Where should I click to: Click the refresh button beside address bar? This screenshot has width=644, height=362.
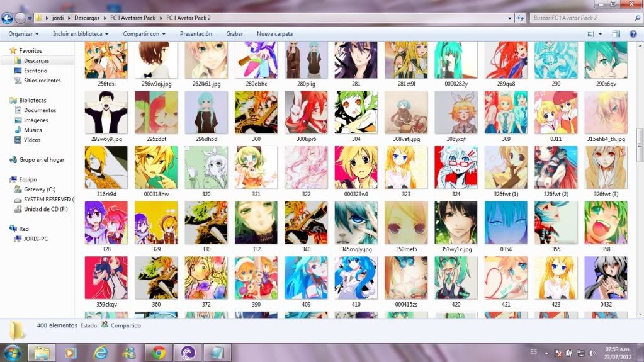coord(521,18)
